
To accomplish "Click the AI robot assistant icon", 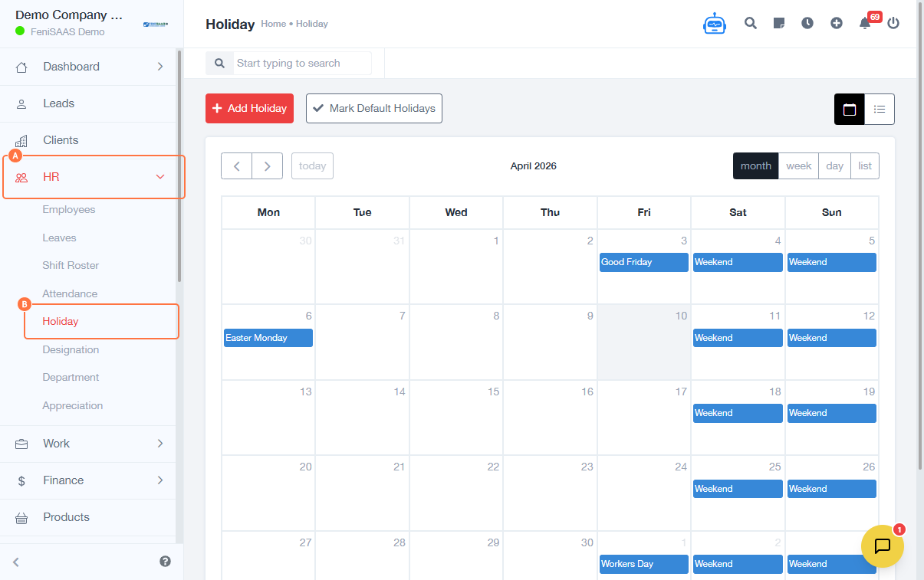I will tap(714, 24).
